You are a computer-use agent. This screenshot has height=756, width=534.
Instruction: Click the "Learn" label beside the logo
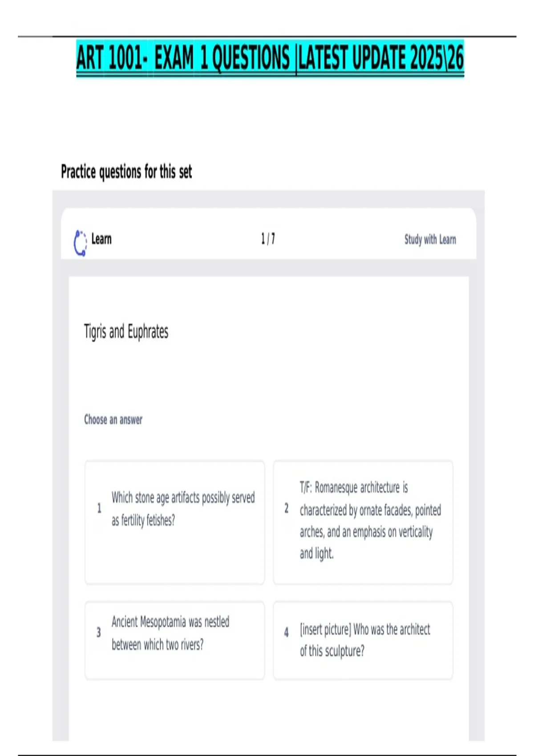tap(101, 239)
